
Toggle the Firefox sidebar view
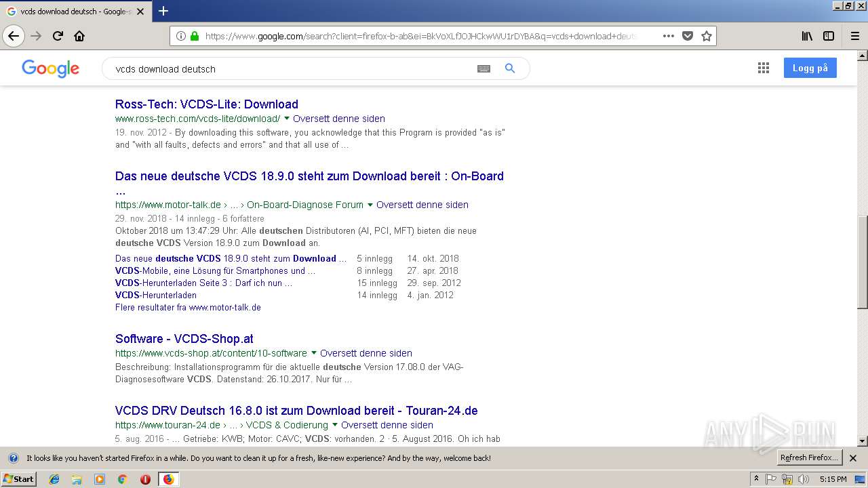coord(829,36)
